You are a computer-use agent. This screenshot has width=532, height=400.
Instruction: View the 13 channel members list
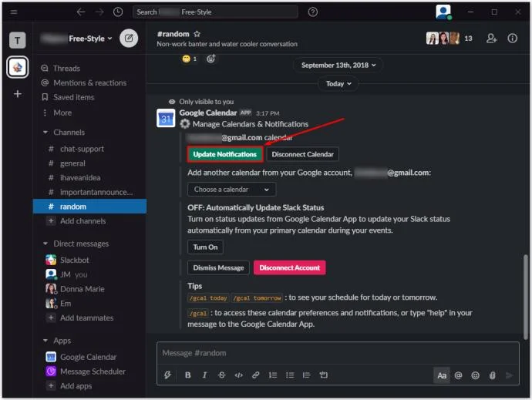point(450,39)
